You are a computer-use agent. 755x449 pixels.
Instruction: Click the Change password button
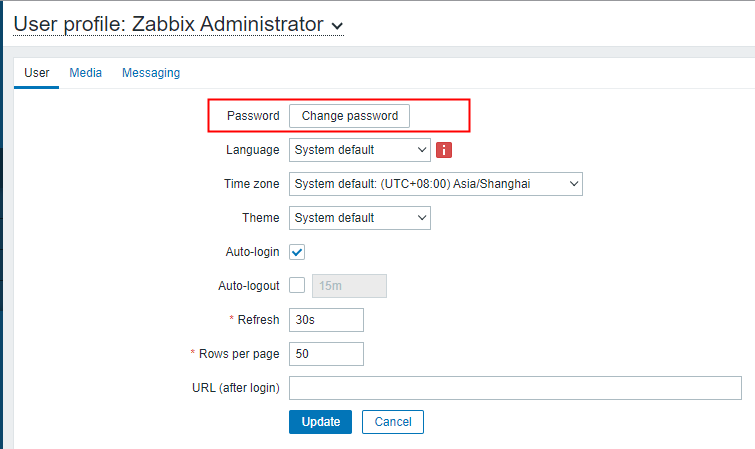[x=350, y=116]
